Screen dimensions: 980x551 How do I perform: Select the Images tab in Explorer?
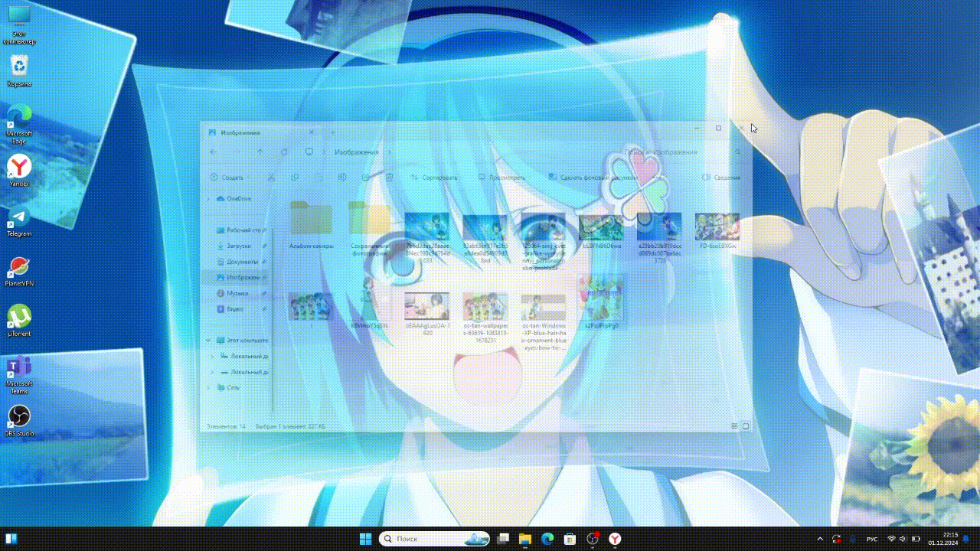click(260, 132)
